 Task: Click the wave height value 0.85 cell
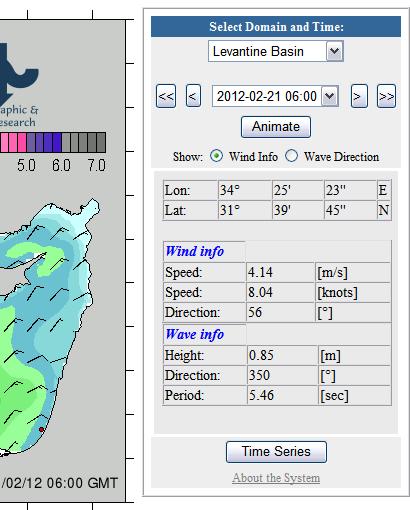pyautogui.click(x=282, y=355)
